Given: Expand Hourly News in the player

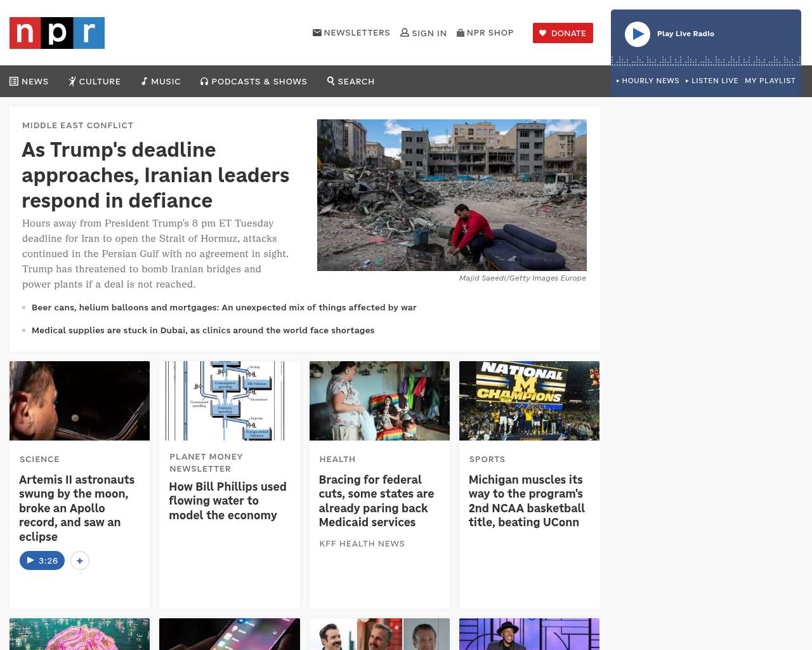Looking at the screenshot, I should pyautogui.click(x=648, y=81).
